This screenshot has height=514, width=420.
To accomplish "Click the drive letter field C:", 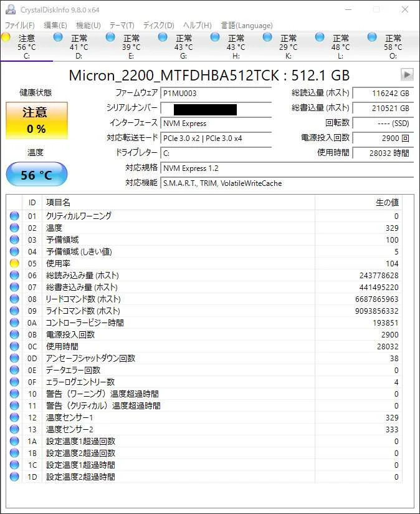I will [216, 153].
